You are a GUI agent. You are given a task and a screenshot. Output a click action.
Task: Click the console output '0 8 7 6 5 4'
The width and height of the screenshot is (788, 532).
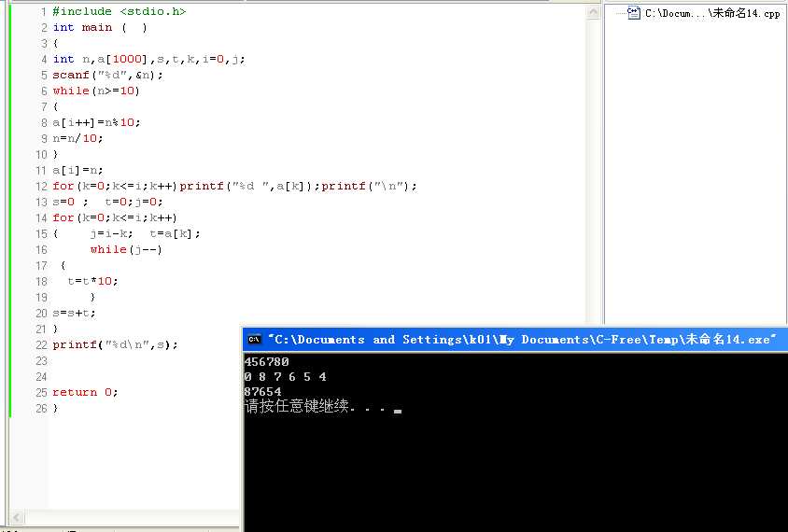point(286,377)
